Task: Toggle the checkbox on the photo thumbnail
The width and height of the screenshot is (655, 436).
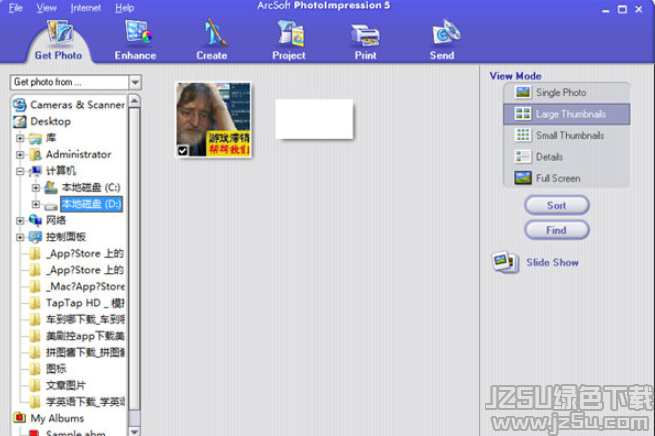Action: pos(183,150)
